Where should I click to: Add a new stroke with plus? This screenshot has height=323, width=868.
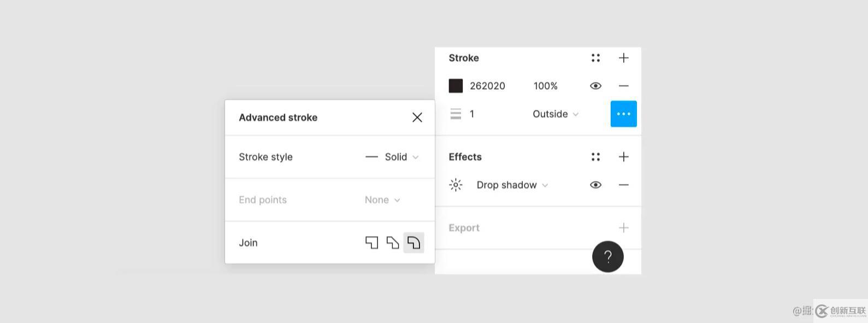coord(623,58)
